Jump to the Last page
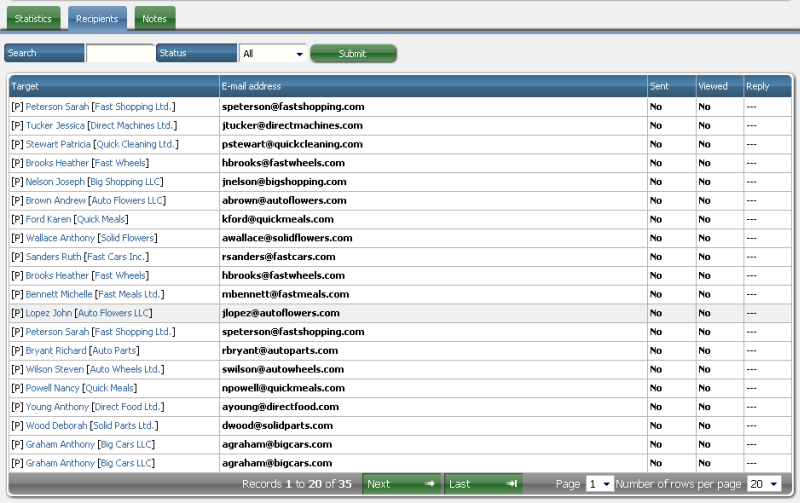800x503 pixels. pos(482,484)
